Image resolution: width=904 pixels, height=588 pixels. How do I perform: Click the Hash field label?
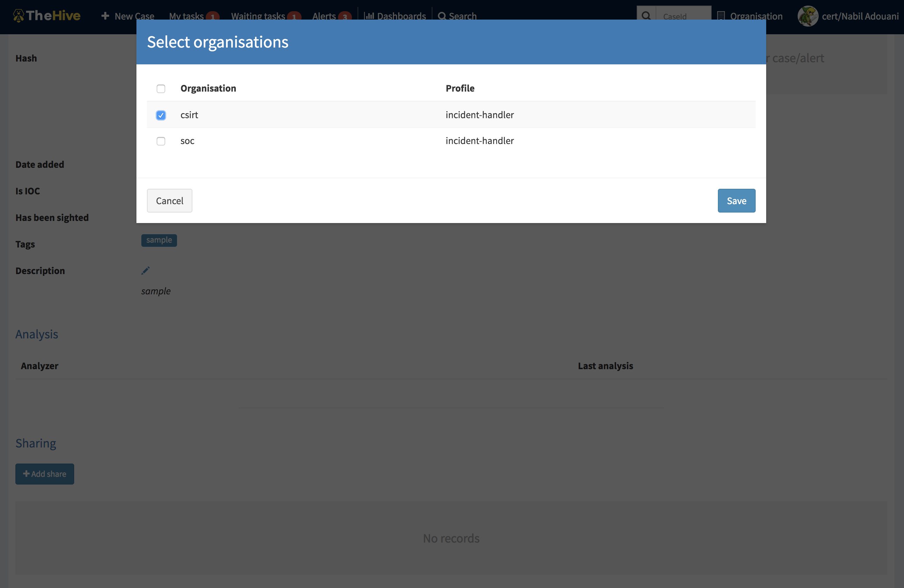pyautogui.click(x=26, y=58)
